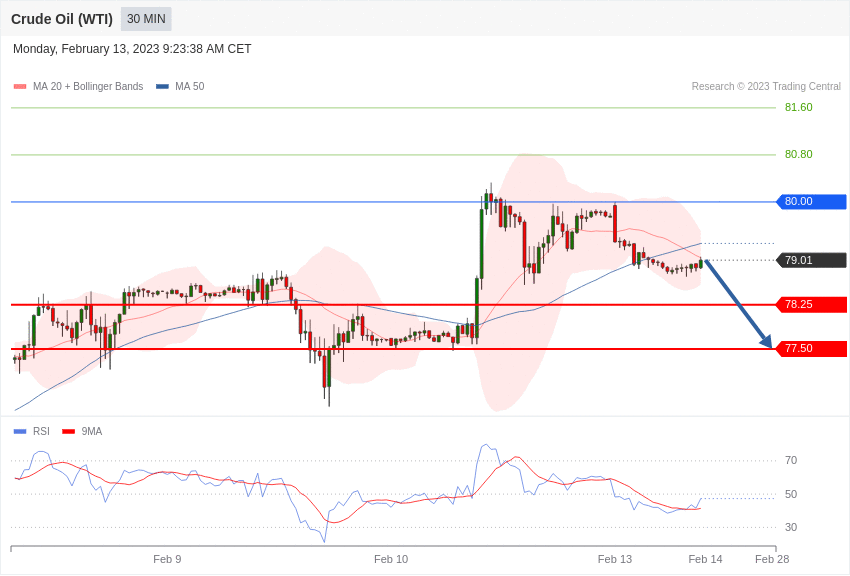This screenshot has width=850, height=576.
Task: Click the Research © 2023 Trading Central credit
Action: [x=766, y=86]
